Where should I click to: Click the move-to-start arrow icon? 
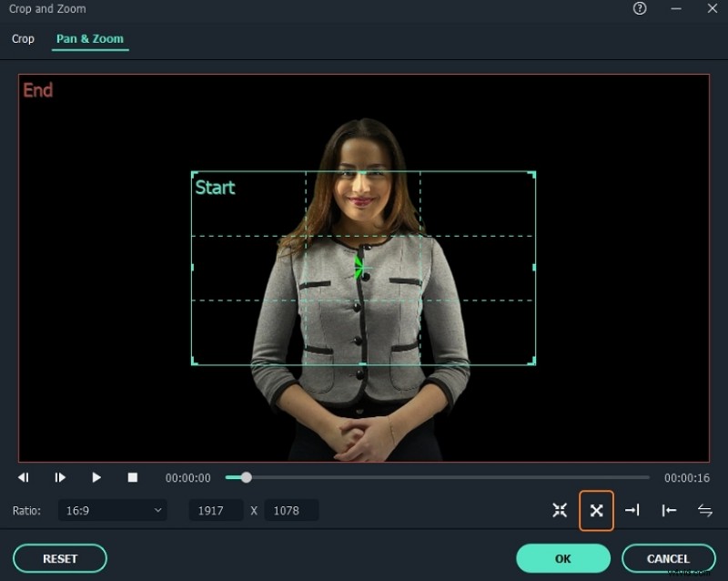pos(669,510)
